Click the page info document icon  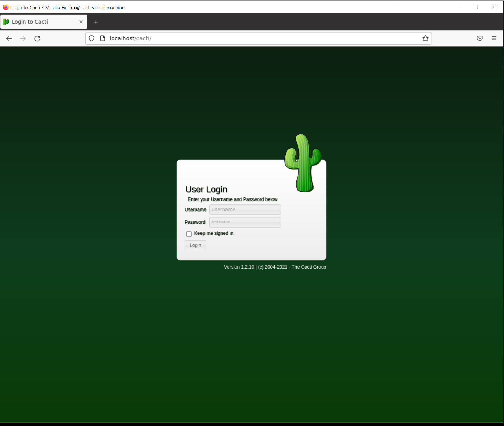103,38
